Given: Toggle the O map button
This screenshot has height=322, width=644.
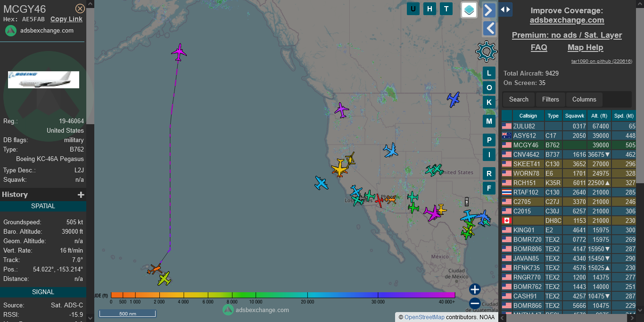Looking at the screenshot, I should pos(489,88).
